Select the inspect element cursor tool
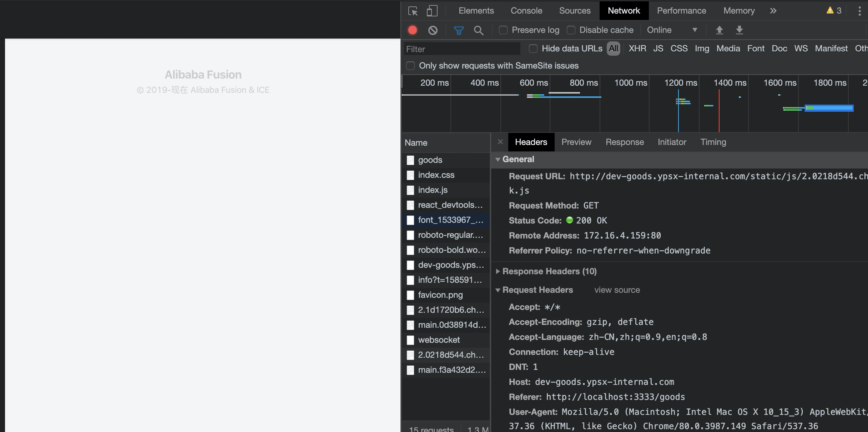This screenshot has width=868, height=432. (413, 11)
